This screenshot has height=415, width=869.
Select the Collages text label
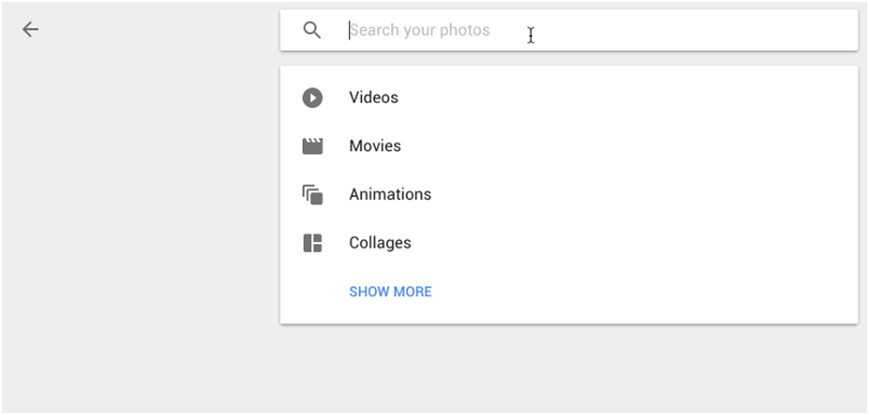(380, 243)
